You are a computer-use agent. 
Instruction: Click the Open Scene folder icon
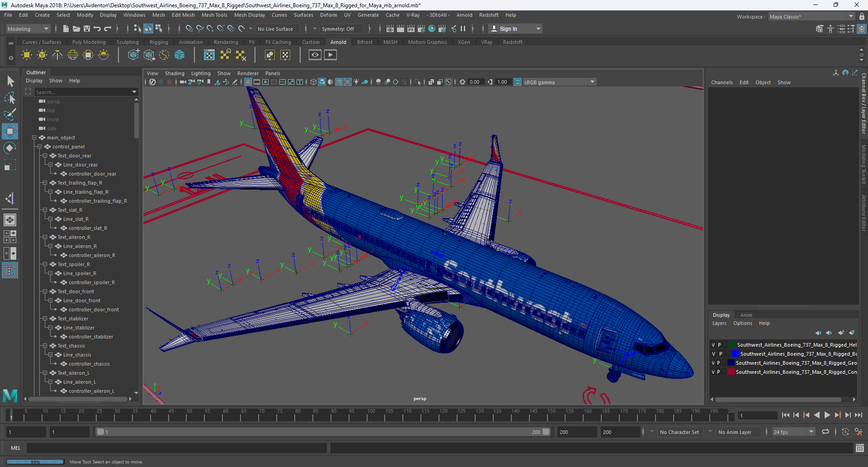[76, 29]
